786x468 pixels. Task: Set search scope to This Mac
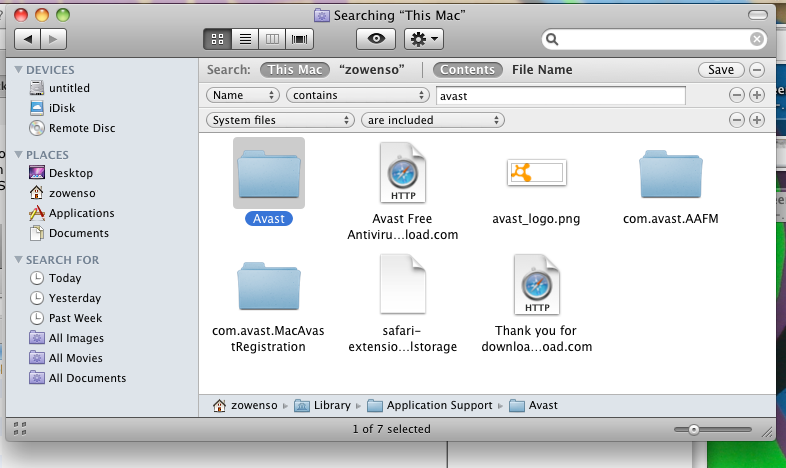click(x=295, y=70)
